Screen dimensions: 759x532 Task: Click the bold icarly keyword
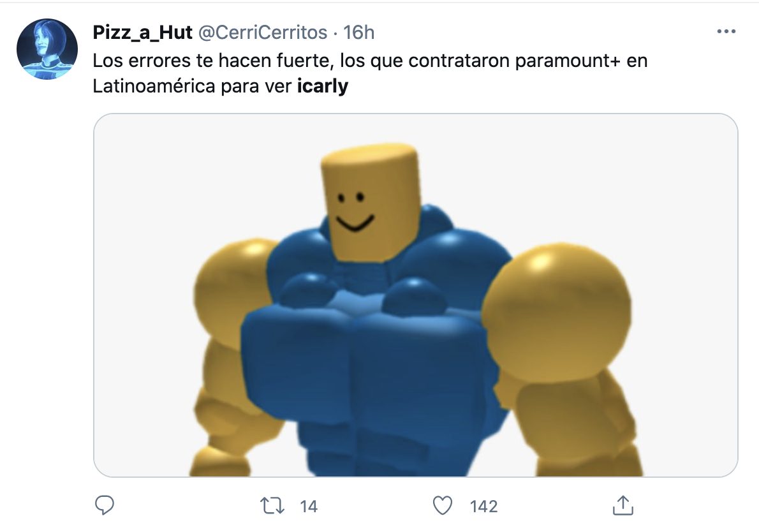point(322,86)
